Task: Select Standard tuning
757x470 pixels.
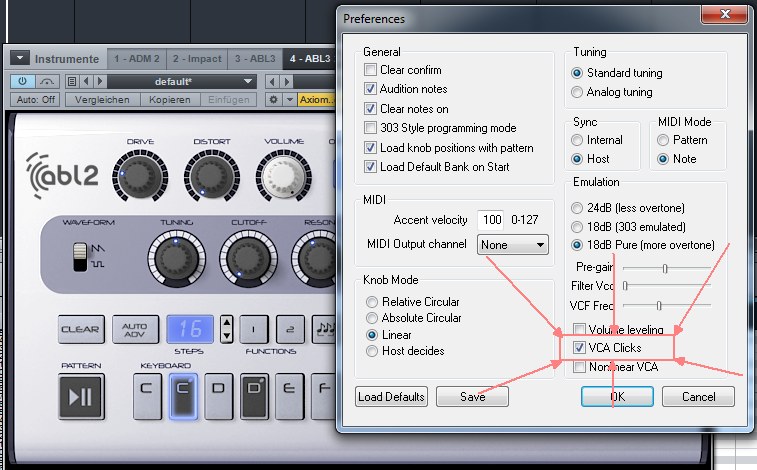Action: [x=577, y=73]
